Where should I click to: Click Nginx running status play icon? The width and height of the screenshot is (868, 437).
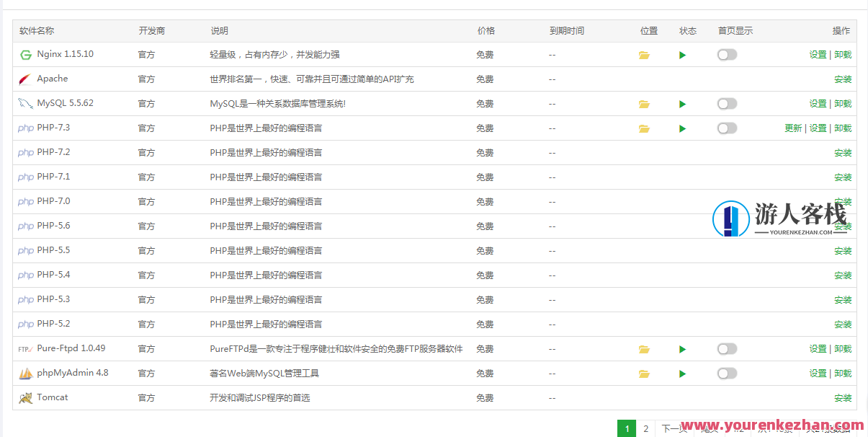coord(683,55)
